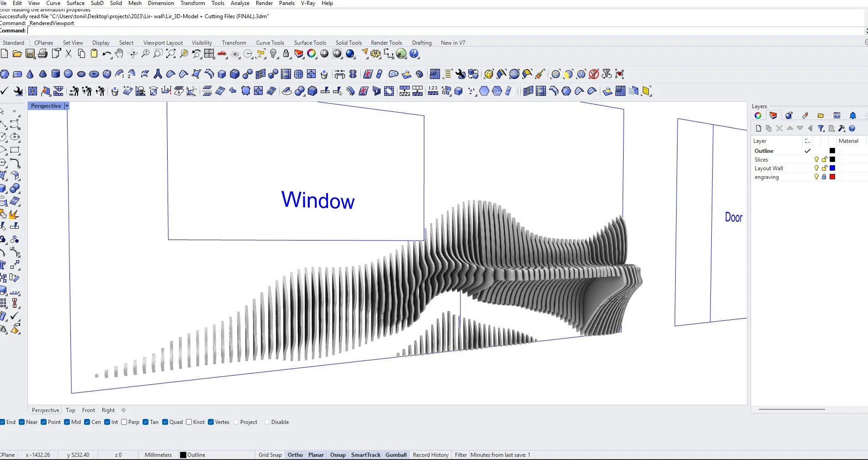Toggle the Mid object snap checkbox
This screenshot has width=868, height=460.
click(x=67, y=422)
